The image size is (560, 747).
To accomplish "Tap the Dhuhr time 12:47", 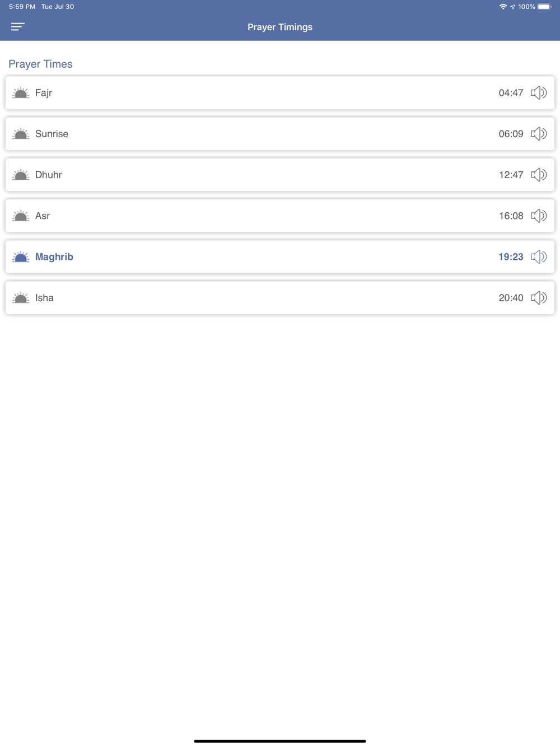I will tap(511, 175).
